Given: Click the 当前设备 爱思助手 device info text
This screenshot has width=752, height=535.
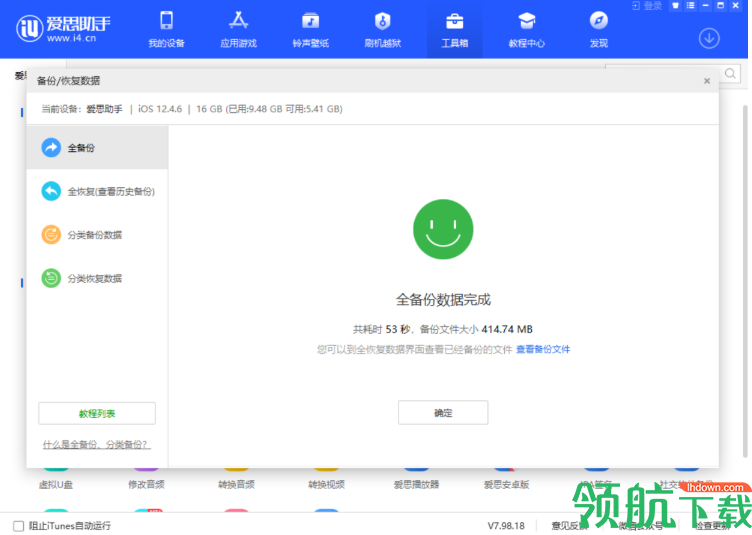Looking at the screenshot, I should (x=82, y=109).
